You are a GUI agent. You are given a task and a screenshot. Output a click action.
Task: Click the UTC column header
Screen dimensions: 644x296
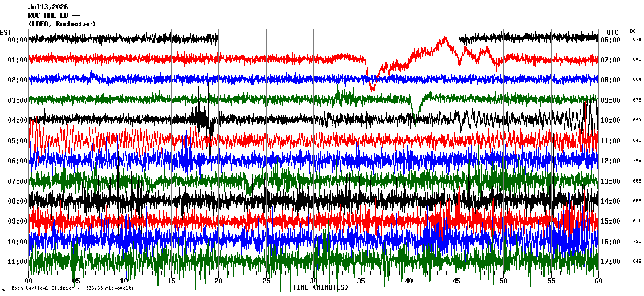613,32
